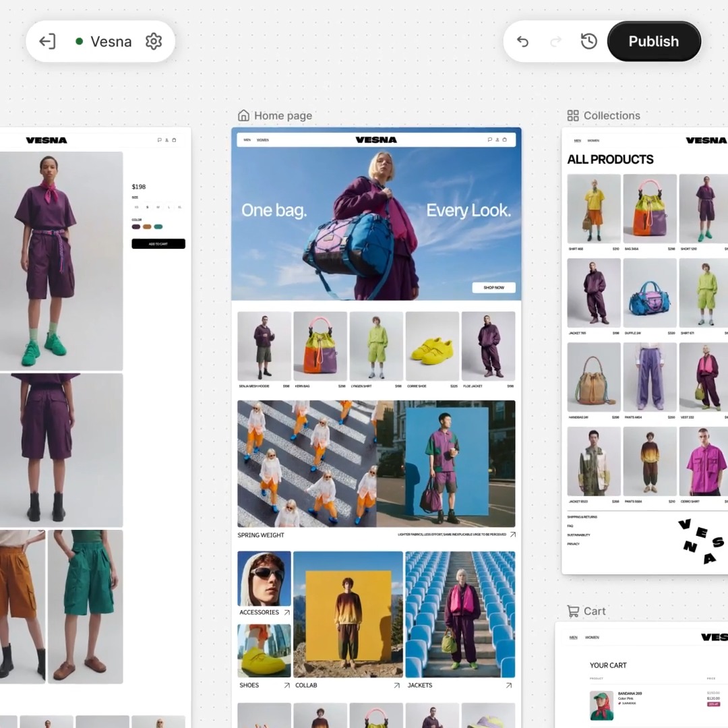Click chat icon in Home page navbar
This screenshot has width=728, height=728.
click(x=489, y=140)
